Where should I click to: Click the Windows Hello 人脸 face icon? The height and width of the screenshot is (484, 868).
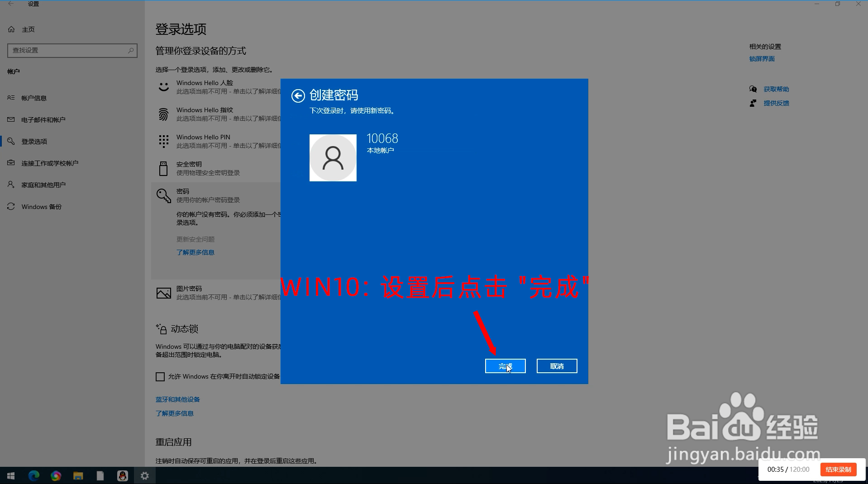(163, 87)
